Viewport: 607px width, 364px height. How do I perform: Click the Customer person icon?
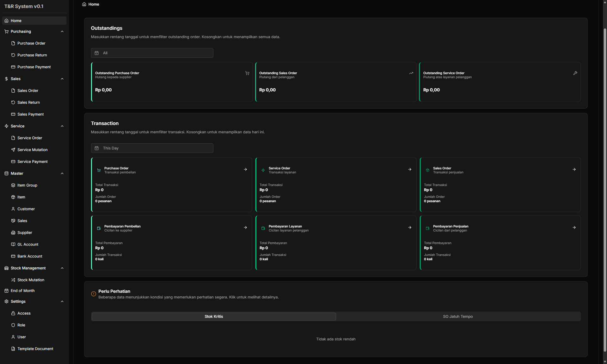click(x=13, y=209)
